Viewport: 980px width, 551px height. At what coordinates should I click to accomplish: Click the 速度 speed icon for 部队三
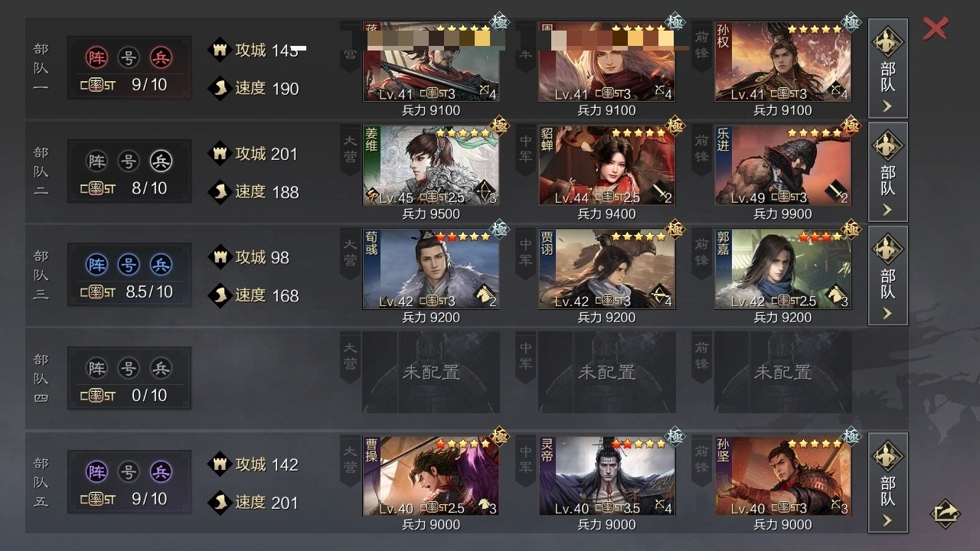click(x=220, y=295)
